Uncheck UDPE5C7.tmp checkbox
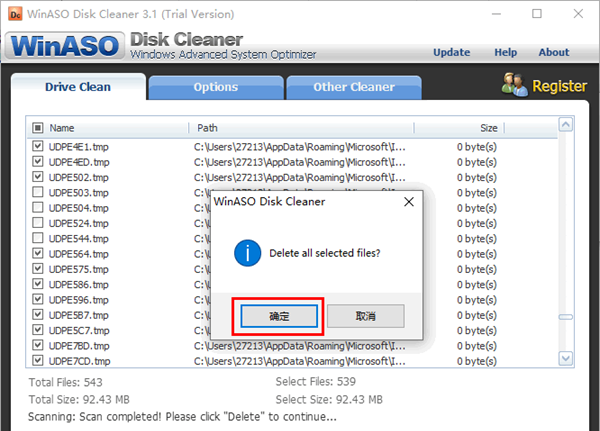 pyautogui.click(x=38, y=330)
